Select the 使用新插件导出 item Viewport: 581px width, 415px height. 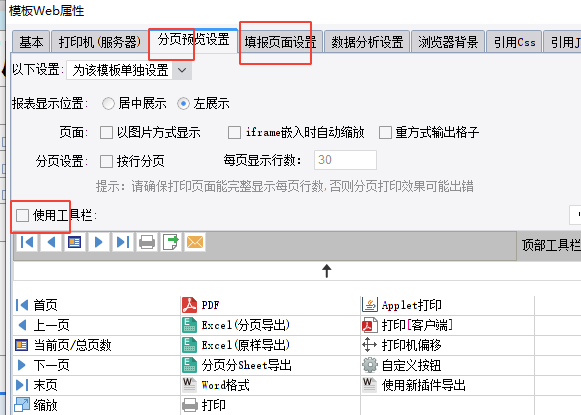coord(414,385)
